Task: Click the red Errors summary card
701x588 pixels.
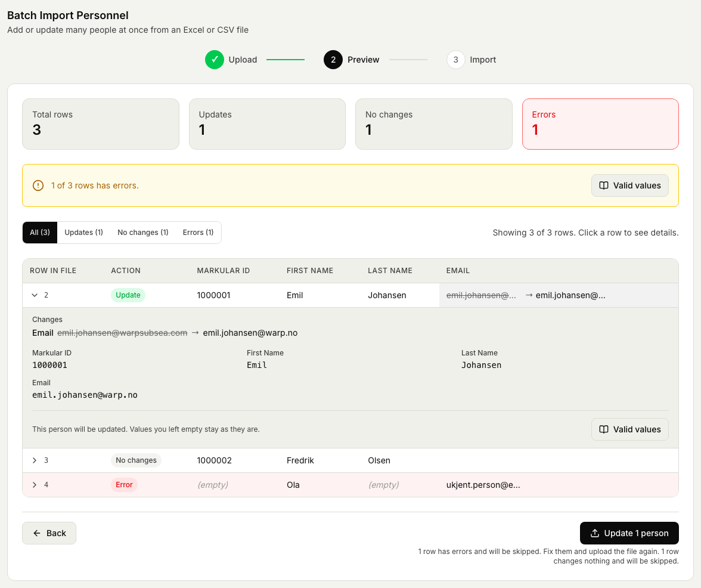Action: (600, 124)
